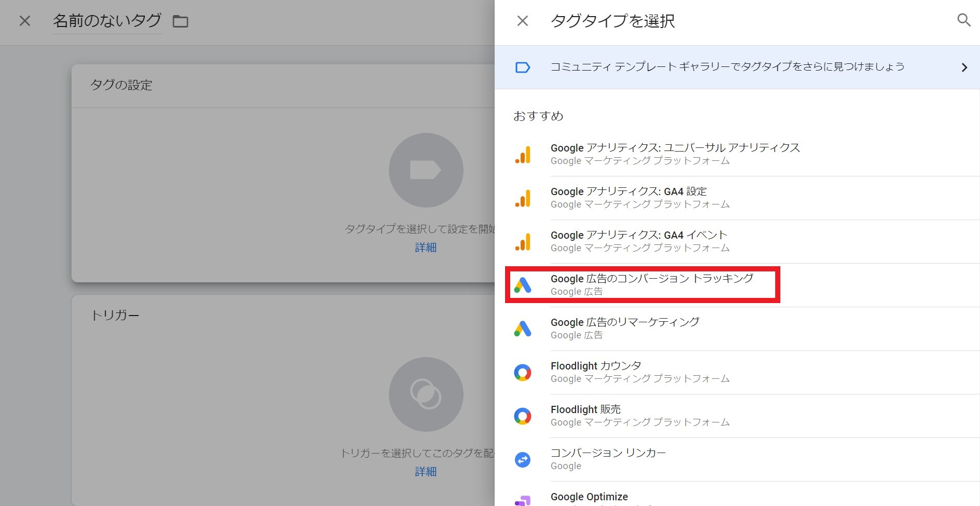Click the トリガー section heading
The height and width of the screenshot is (506, 980).
click(x=115, y=316)
